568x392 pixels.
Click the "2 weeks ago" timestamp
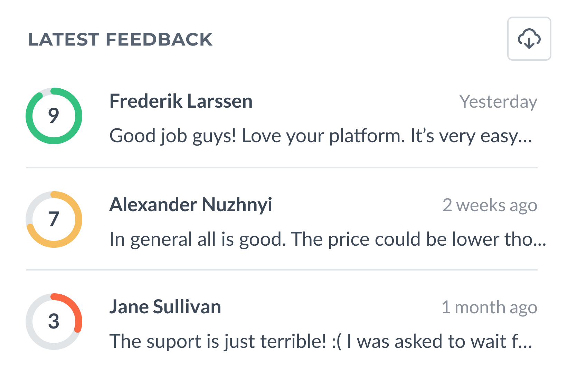pos(490,205)
